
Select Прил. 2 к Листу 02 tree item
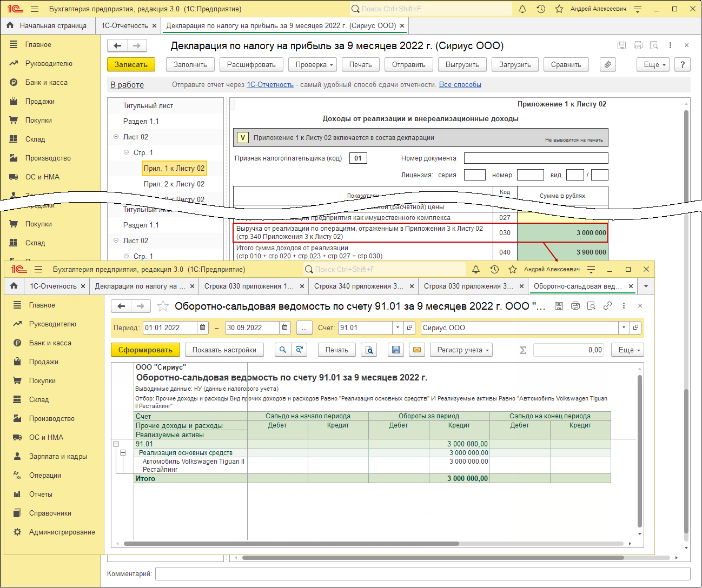tap(174, 184)
